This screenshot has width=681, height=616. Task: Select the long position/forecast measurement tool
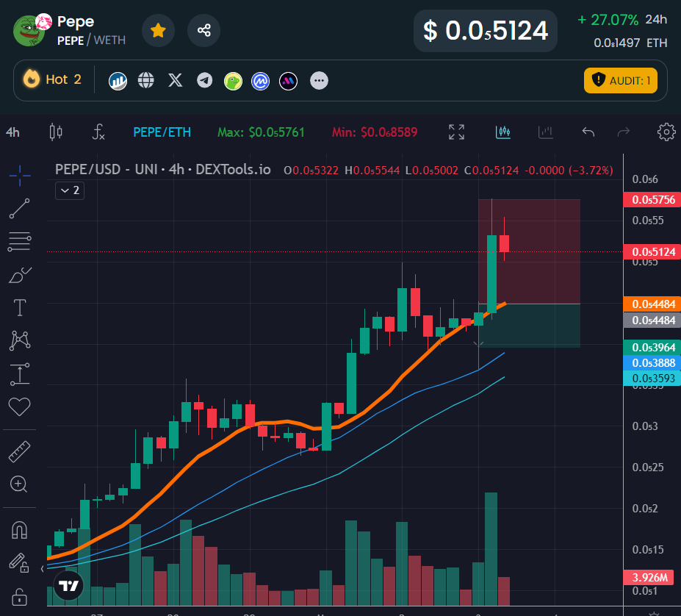click(x=20, y=374)
